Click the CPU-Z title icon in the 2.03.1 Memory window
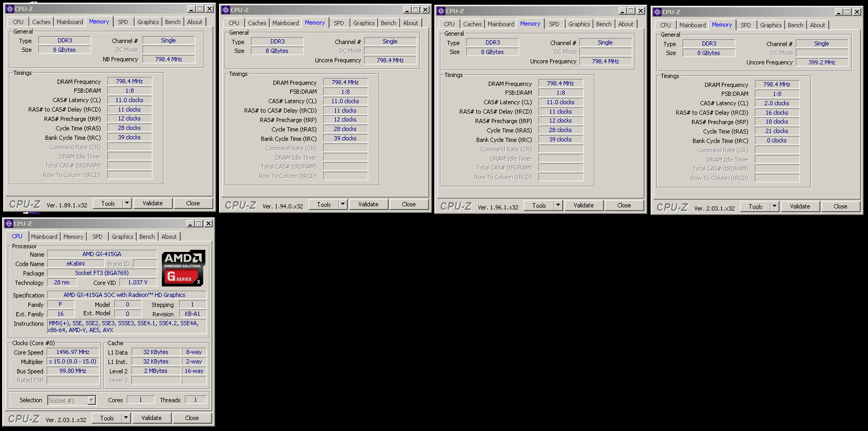 (657, 12)
